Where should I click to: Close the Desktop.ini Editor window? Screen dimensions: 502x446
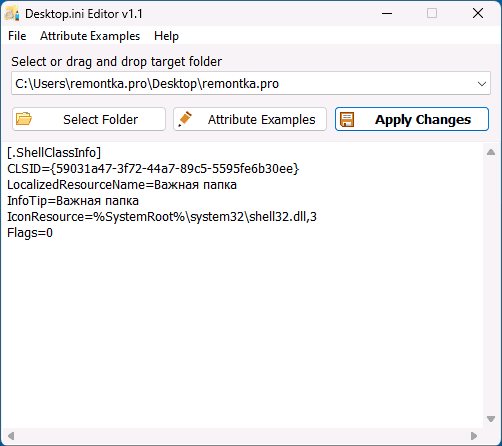click(478, 14)
